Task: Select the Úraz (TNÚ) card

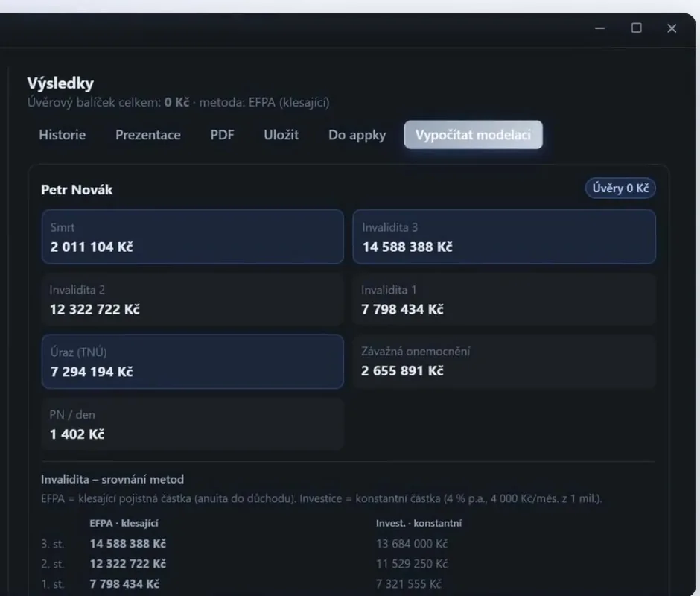Action: tap(192, 361)
